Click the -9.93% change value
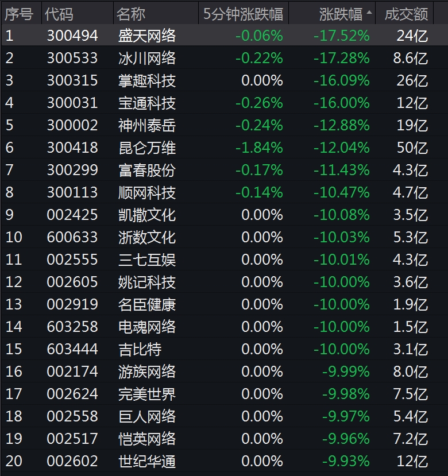448x476 pixels. pyautogui.click(x=346, y=461)
